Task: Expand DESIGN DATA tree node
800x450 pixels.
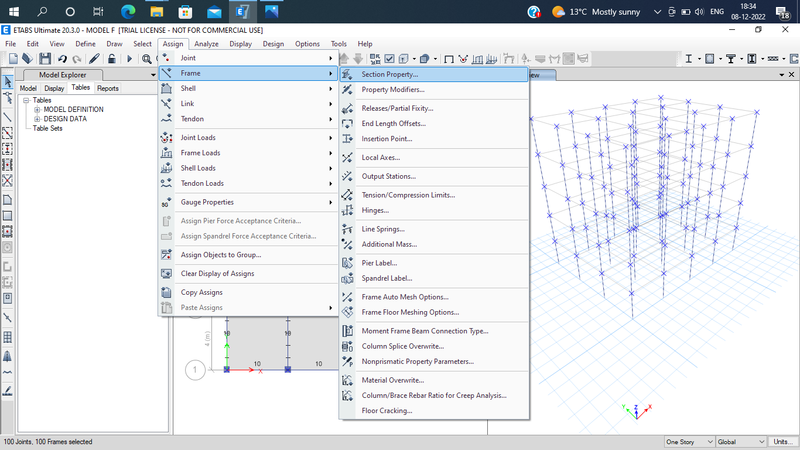Action: click(37, 119)
